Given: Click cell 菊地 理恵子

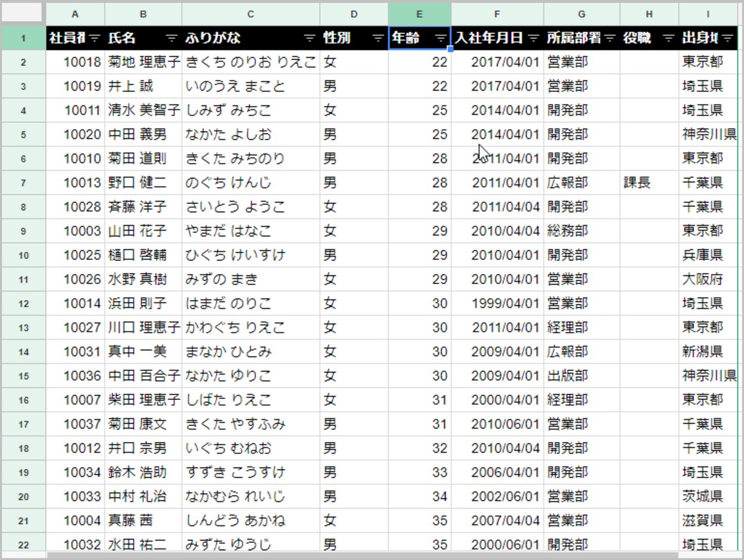Looking at the screenshot, I should [x=143, y=62].
